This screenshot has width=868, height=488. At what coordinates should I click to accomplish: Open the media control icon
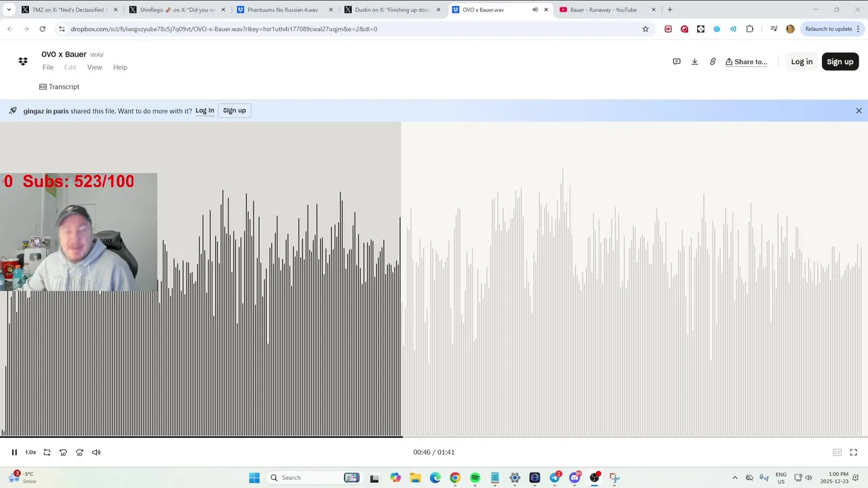coord(774,29)
